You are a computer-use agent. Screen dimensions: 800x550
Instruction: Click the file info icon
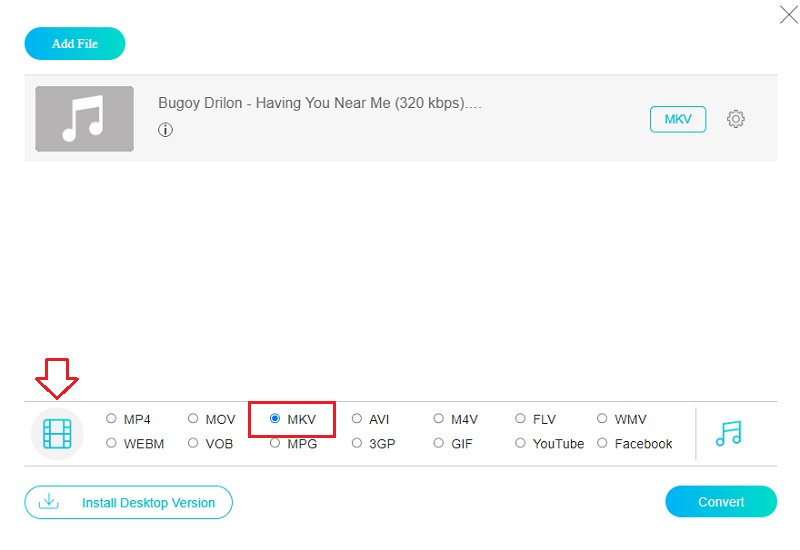pos(165,130)
